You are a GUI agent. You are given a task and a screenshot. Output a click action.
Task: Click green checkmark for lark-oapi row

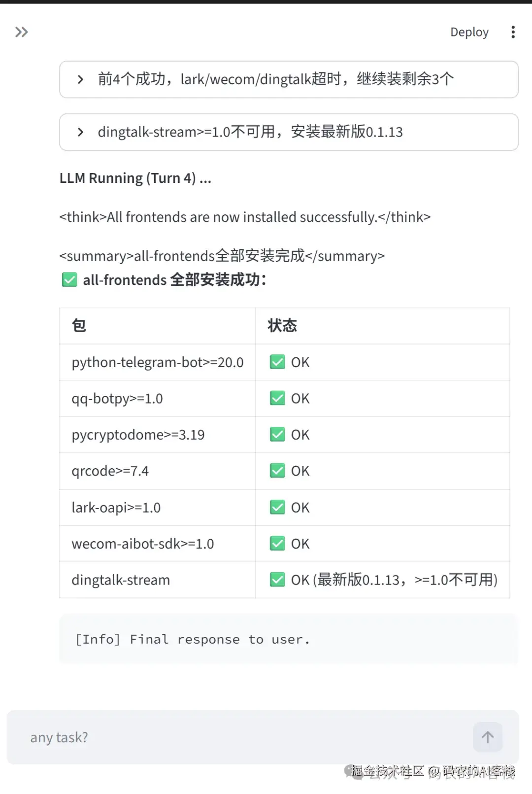[x=277, y=507]
